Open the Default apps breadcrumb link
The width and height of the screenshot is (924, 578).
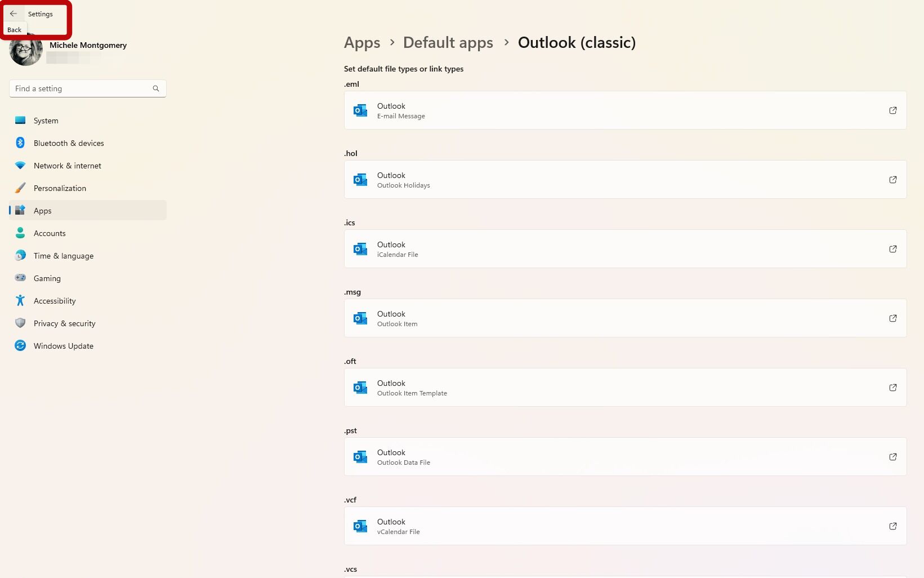(448, 42)
